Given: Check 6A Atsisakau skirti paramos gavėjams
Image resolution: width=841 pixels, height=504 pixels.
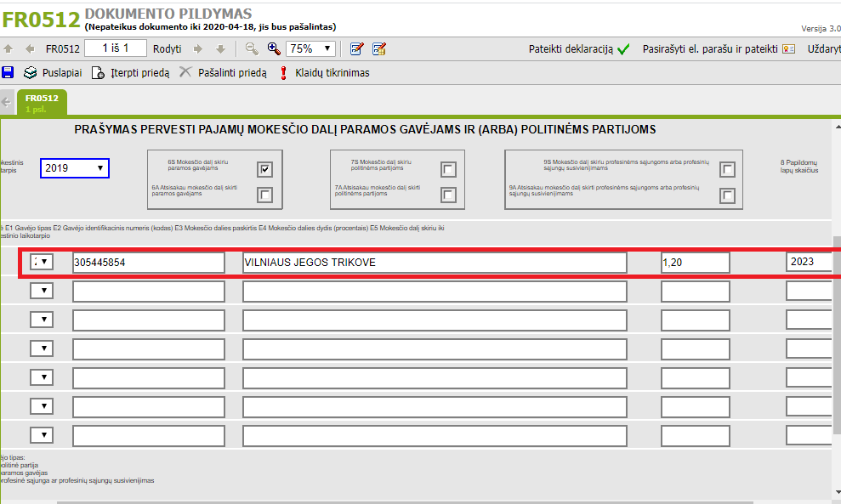Looking at the screenshot, I should pos(264,195).
